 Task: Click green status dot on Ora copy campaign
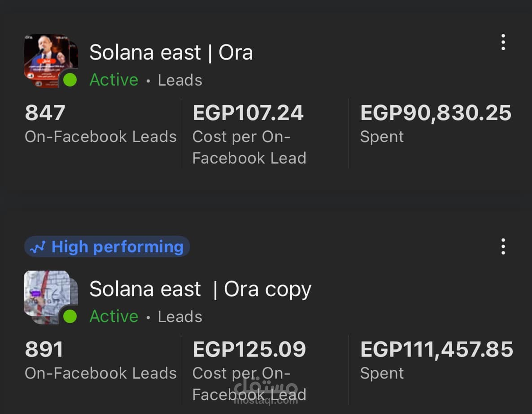[x=70, y=316]
